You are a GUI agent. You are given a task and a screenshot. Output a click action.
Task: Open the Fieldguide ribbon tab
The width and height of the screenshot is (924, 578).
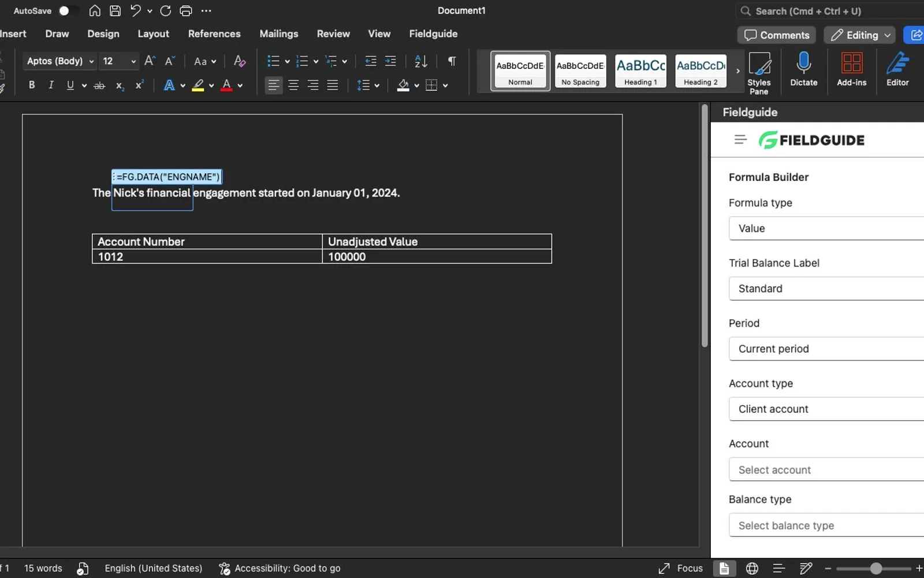click(433, 34)
